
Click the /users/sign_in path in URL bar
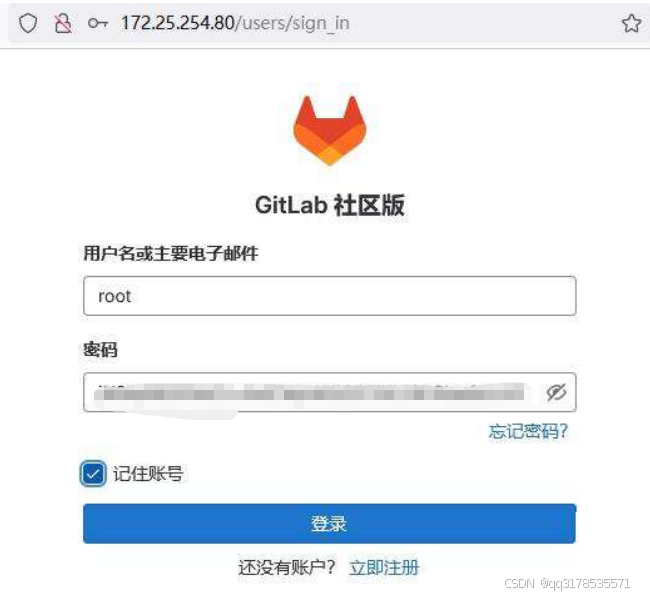coord(292,23)
